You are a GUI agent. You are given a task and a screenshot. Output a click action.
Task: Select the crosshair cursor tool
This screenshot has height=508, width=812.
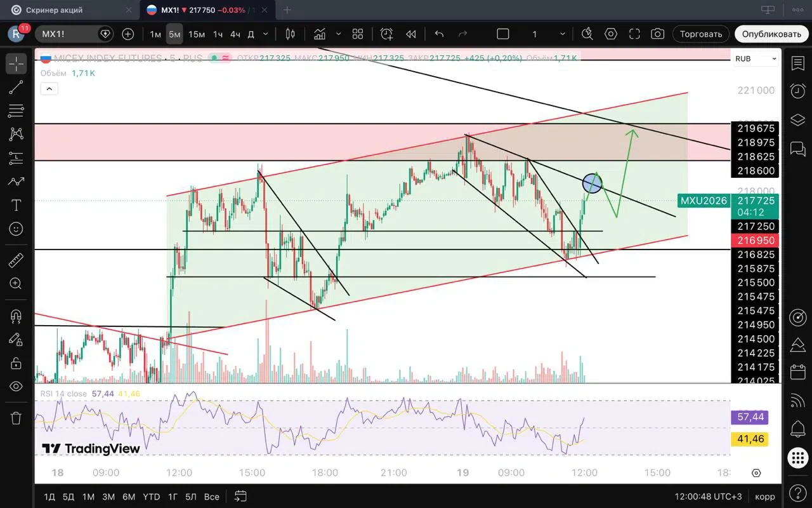pos(16,63)
